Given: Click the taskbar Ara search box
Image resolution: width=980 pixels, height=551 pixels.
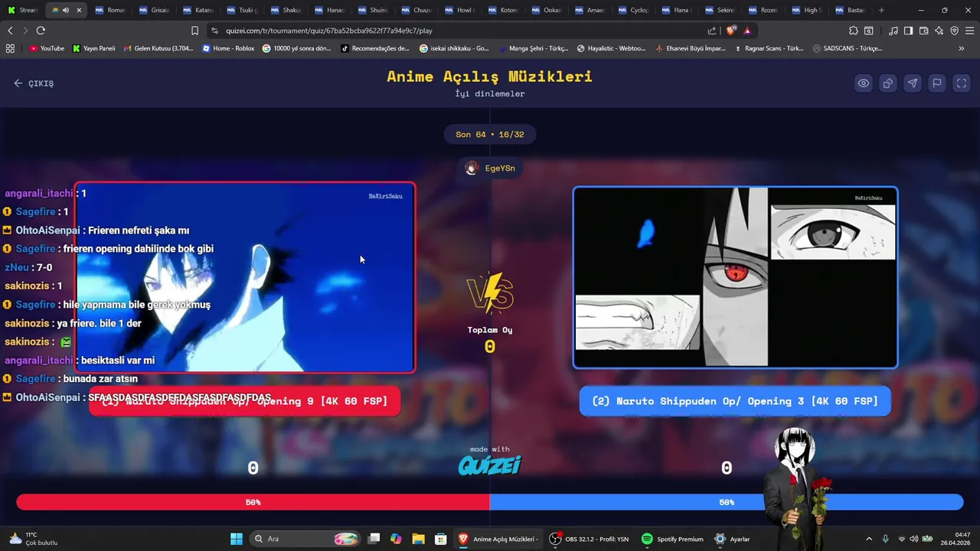Looking at the screenshot, I should click(306, 539).
